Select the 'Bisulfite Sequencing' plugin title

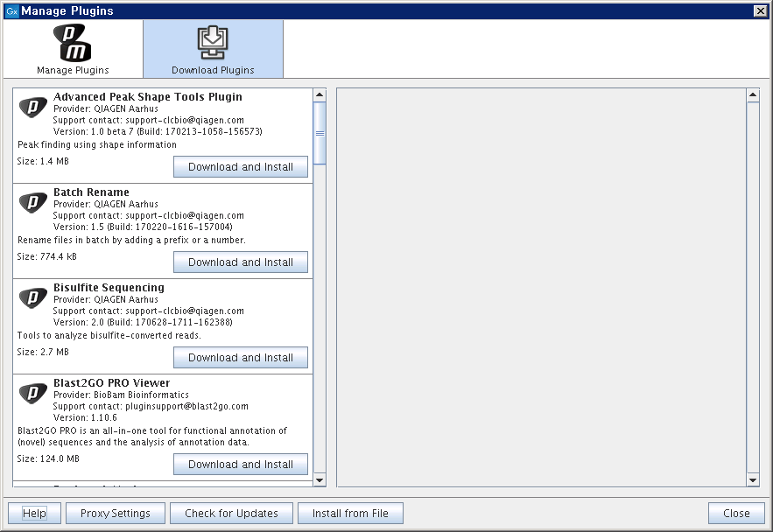coord(109,288)
